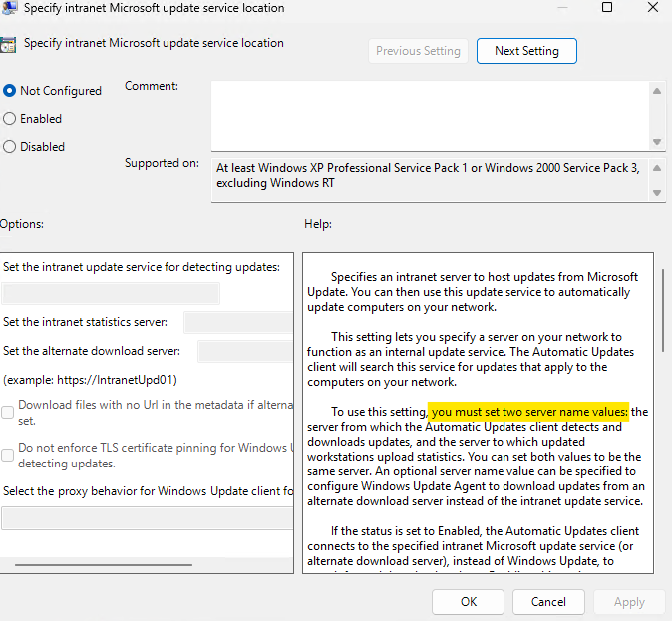The image size is (672, 621).
Task: Click the Comment box scroll up arrow
Action: pyautogui.click(x=657, y=91)
